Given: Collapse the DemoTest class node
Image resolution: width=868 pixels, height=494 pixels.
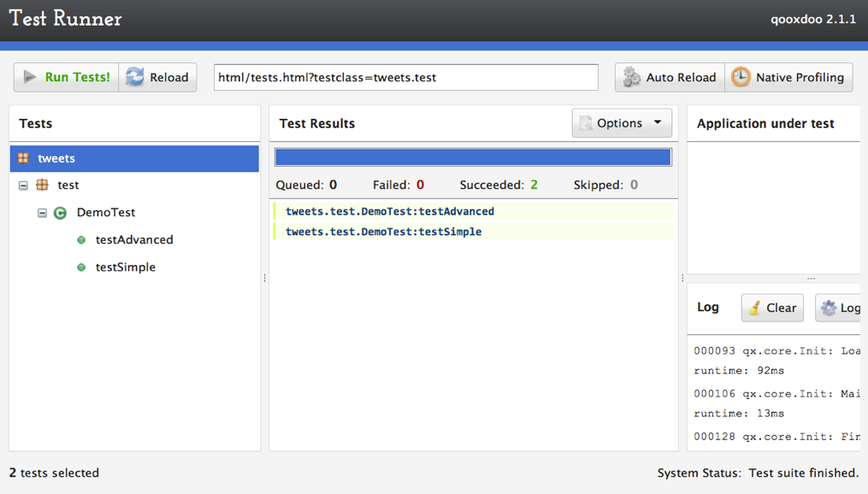Looking at the screenshot, I should pyautogui.click(x=41, y=212).
